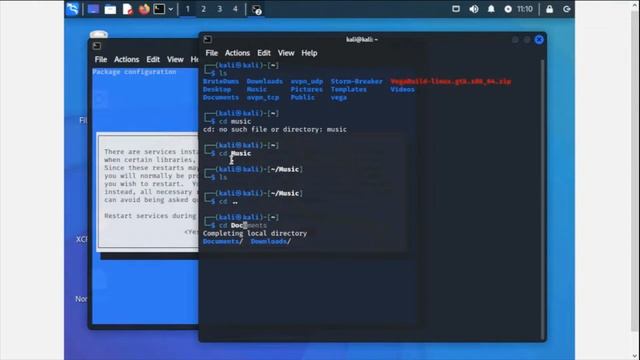Screen dimensions: 640x360
Task: Click the 'Documents/' completion suggestion
Action: (x=223, y=241)
